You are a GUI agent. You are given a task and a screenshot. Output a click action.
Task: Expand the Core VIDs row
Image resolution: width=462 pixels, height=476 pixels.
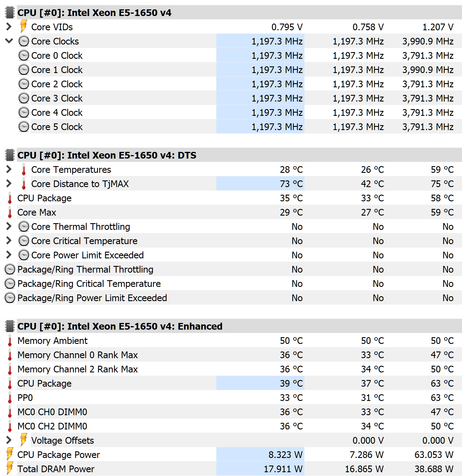click(9, 27)
